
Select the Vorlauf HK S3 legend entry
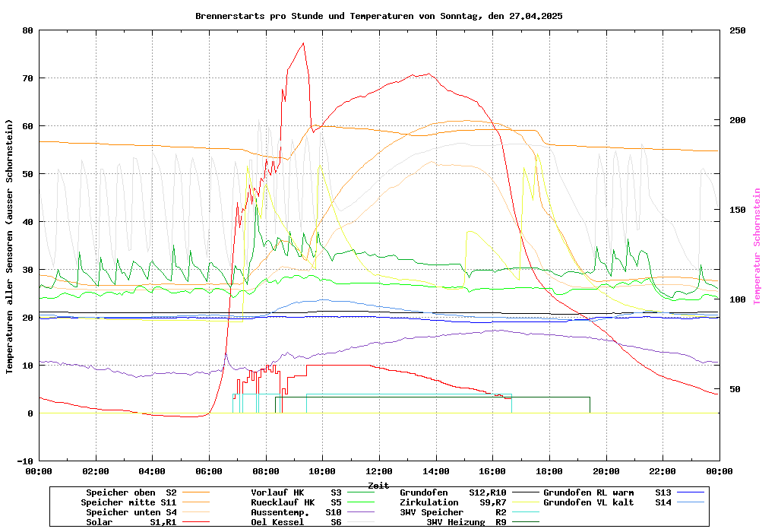296,492
